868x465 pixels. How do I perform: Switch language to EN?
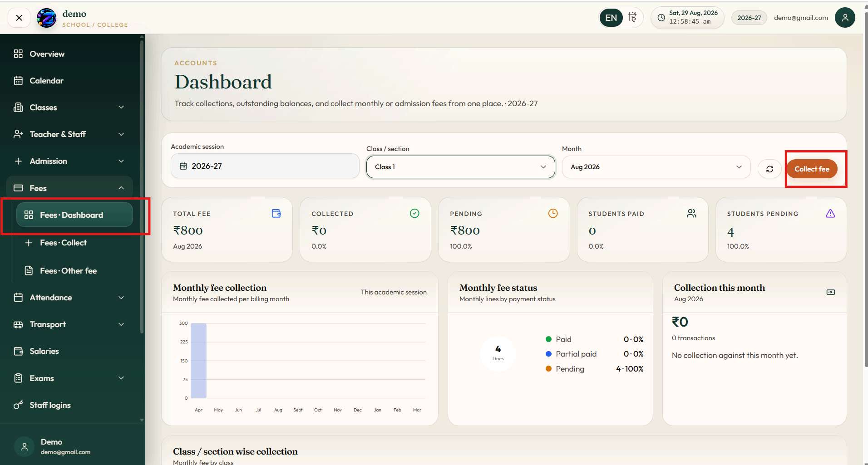point(611,18)
